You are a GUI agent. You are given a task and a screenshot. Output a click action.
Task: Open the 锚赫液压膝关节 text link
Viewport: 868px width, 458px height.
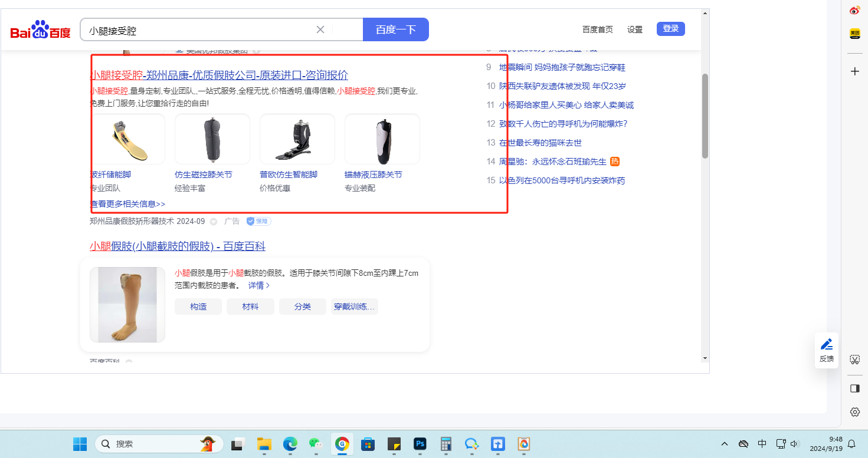click(x=374, y=175)
